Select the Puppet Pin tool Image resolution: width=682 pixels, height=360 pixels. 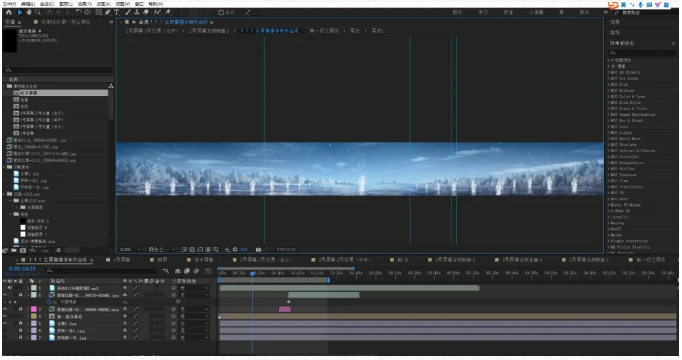168,12
